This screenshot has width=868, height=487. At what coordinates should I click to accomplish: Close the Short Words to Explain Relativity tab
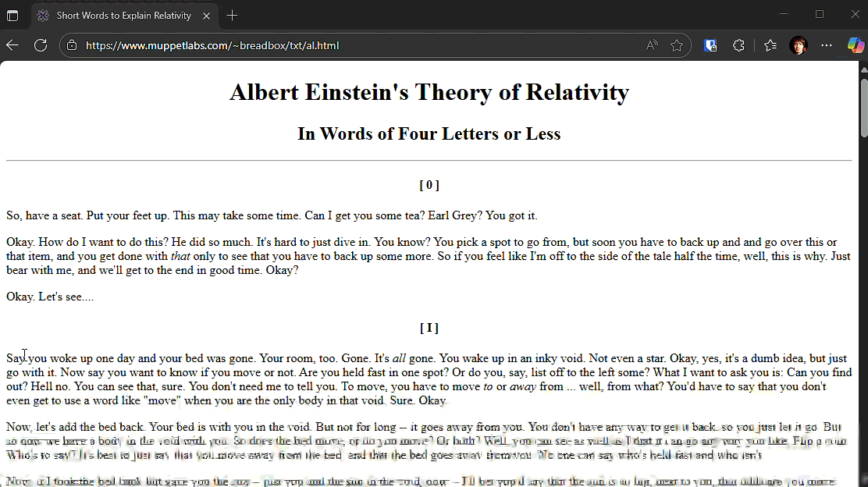207,16
